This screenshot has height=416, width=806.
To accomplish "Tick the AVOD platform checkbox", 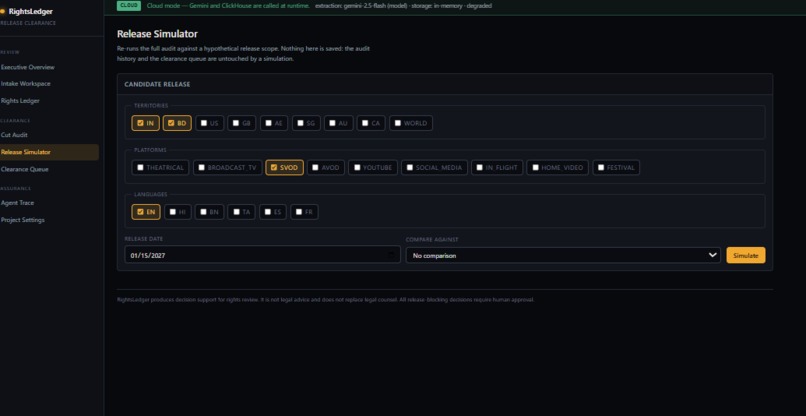I will tap(316, 168).
